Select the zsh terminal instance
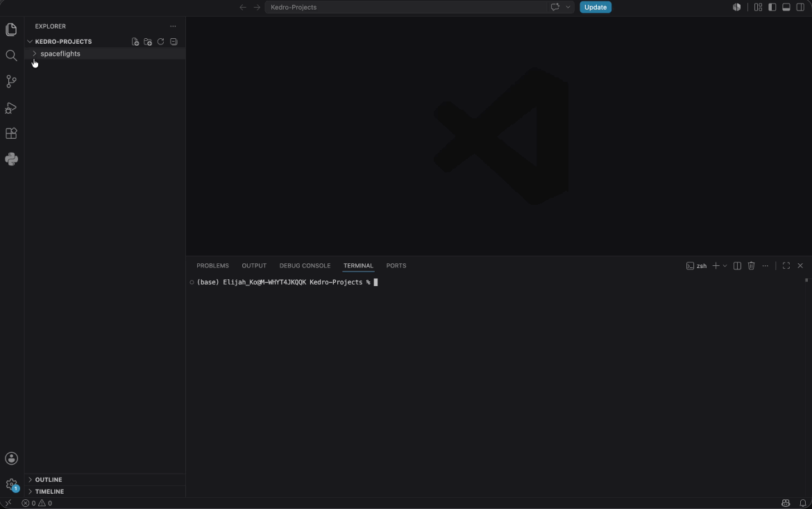Viewport: 812px width, 509px height. pyautogui.click(x=697, y=266)
